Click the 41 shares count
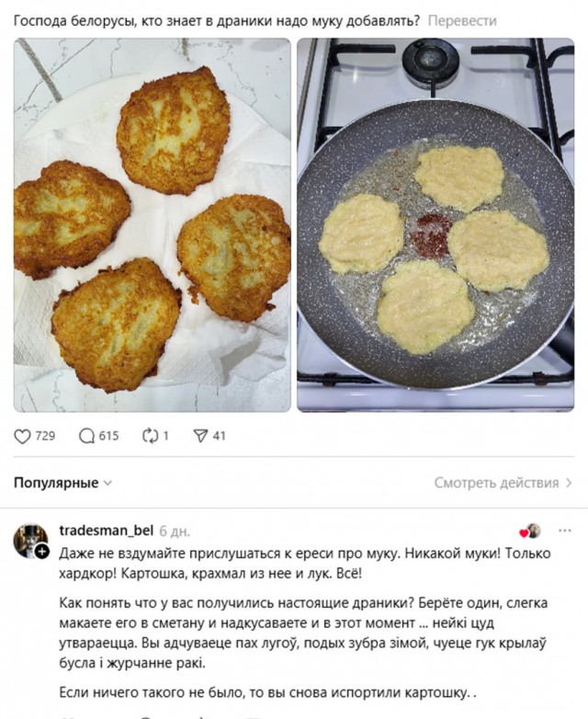 click(219, 436)
